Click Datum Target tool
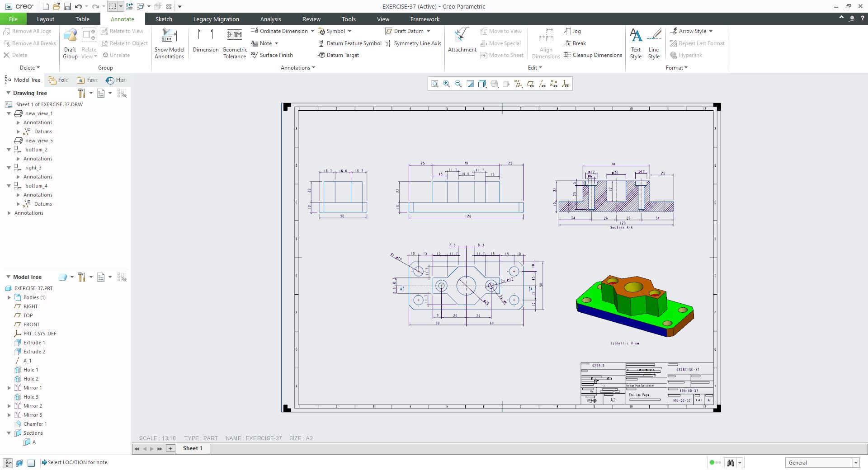 (339, 55)
